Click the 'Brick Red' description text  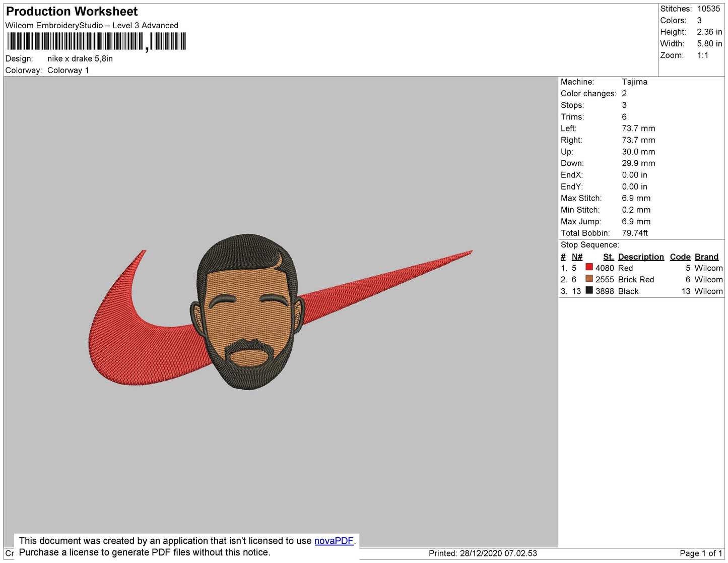pyautogui.click(x=636, y=280)
